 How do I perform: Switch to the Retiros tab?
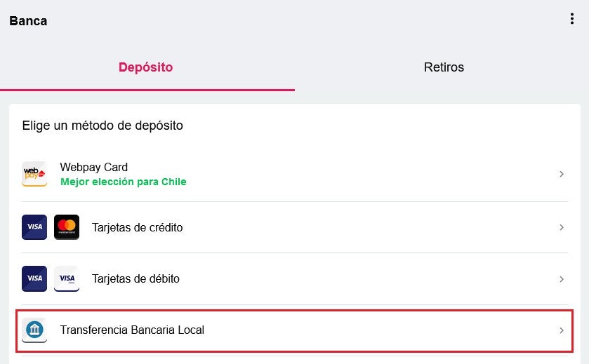click(x=444, y=67)
